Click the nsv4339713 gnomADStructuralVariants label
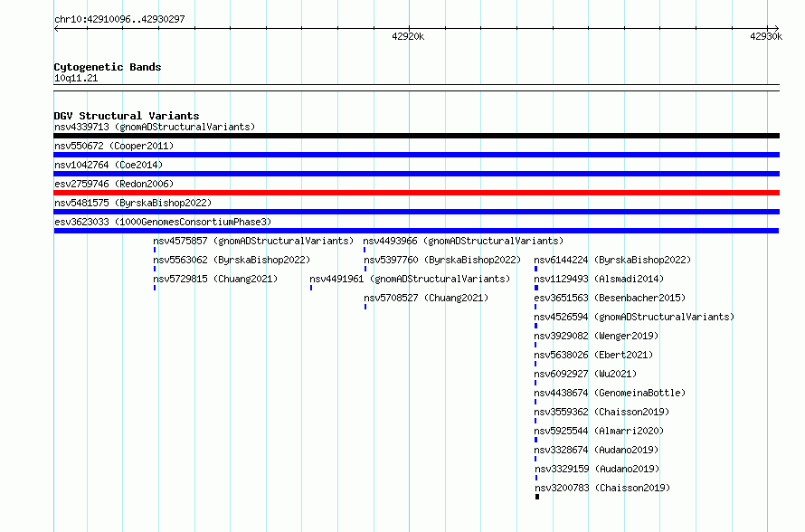Viewport: 805px width, 532px height. point(155,127)
